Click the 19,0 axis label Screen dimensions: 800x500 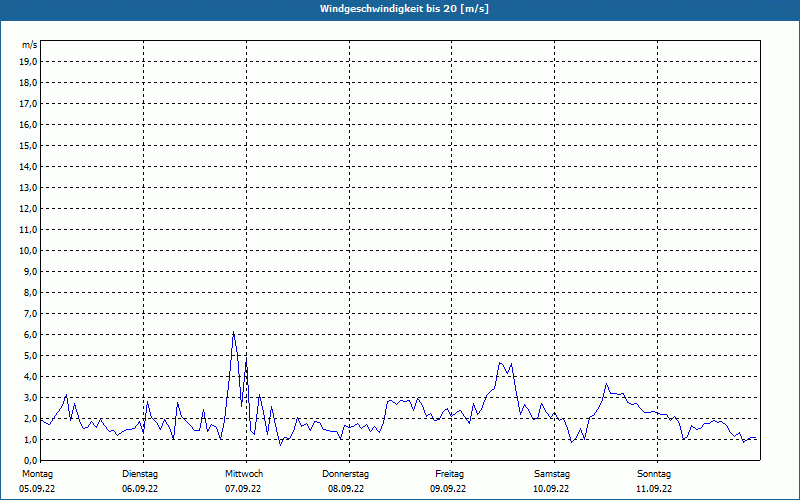28,62
